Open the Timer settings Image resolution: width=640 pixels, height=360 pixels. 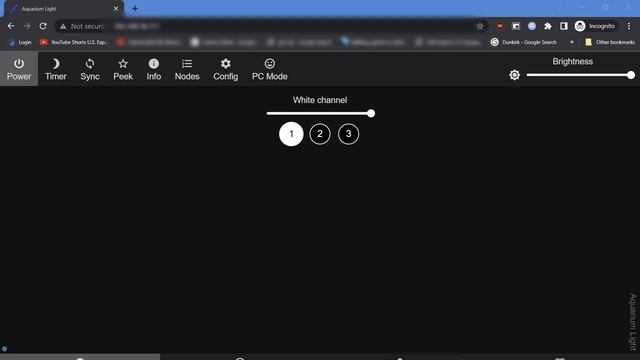(x=56, y=69)
